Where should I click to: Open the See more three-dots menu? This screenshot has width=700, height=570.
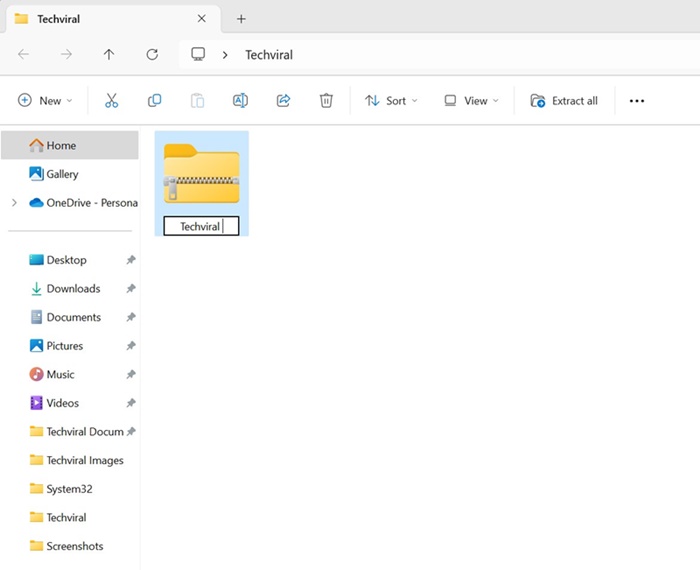pos(637,101)
